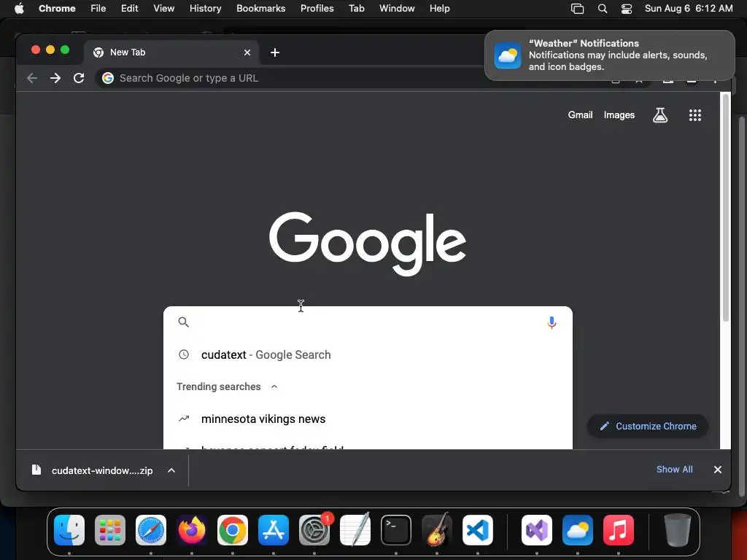Click the window stack icon in menu bar
Image resolution: width=747 pixels, height=560 pixels.
click(578, 9)
